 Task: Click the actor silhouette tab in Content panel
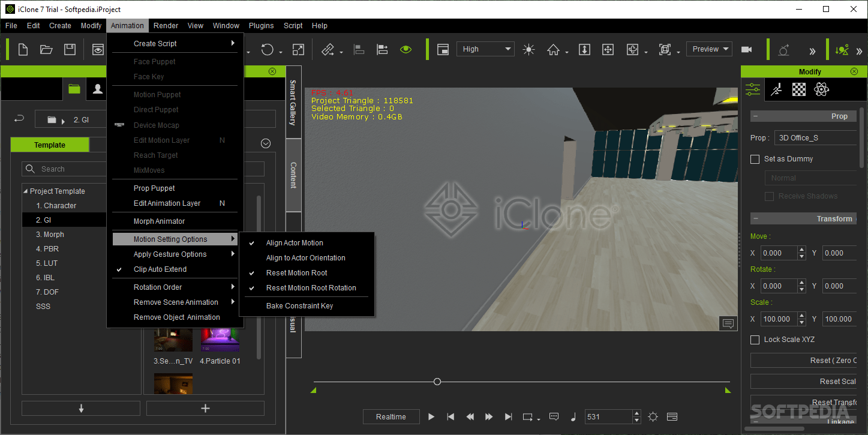[98, 89]
